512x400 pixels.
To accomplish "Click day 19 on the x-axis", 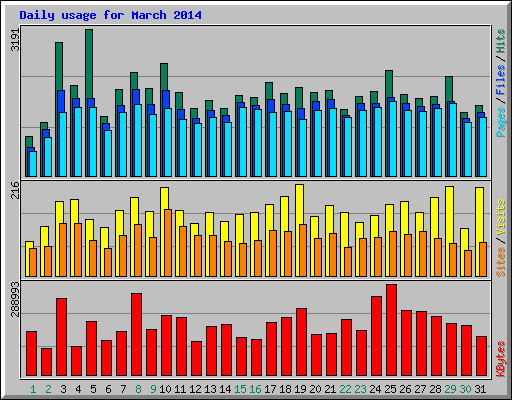I will pos(300,389).
